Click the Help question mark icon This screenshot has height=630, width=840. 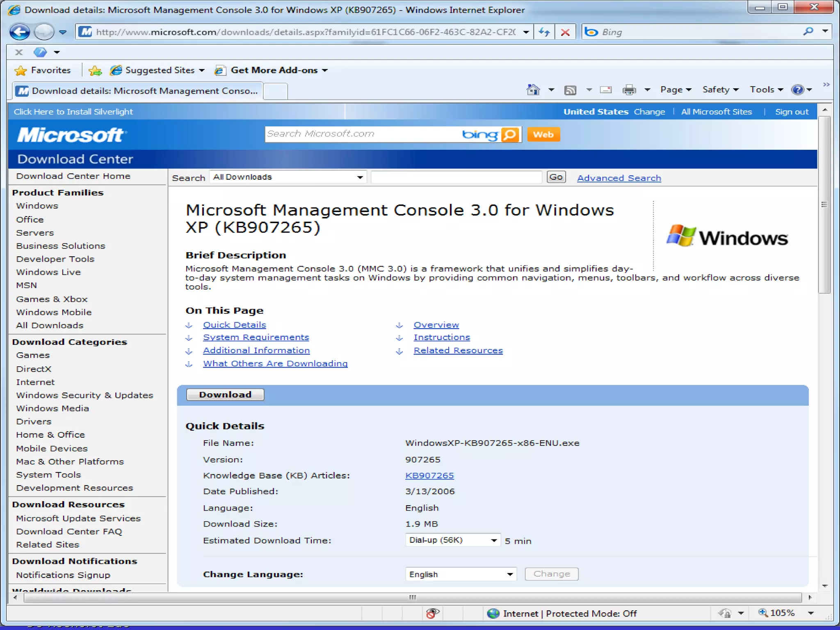click(798, 90)
